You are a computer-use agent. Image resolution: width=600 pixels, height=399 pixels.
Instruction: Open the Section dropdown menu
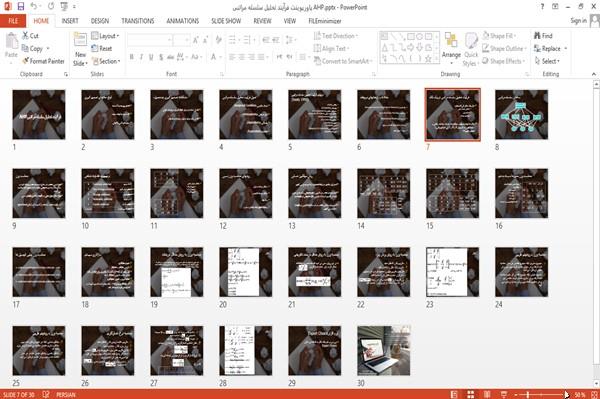coord(106,61)
